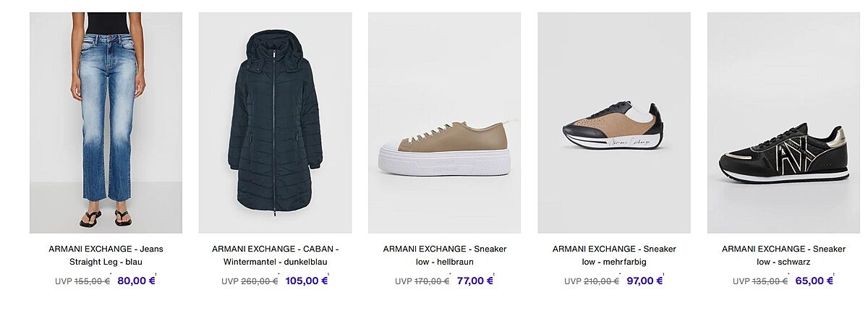Image resolution: width=868 pixels, height=316 pixels.
Task: Click the crossed-out UVP 170,00 € price
Action: coord(431,281)
